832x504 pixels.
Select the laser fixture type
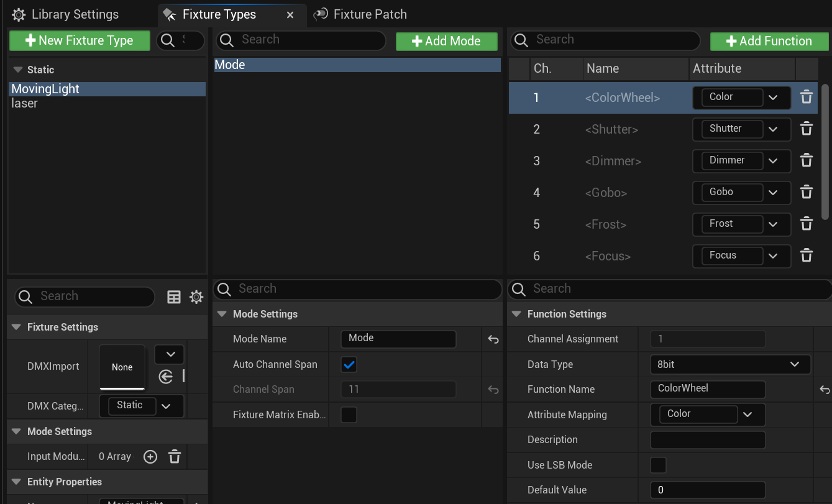(x=25, y=104)
